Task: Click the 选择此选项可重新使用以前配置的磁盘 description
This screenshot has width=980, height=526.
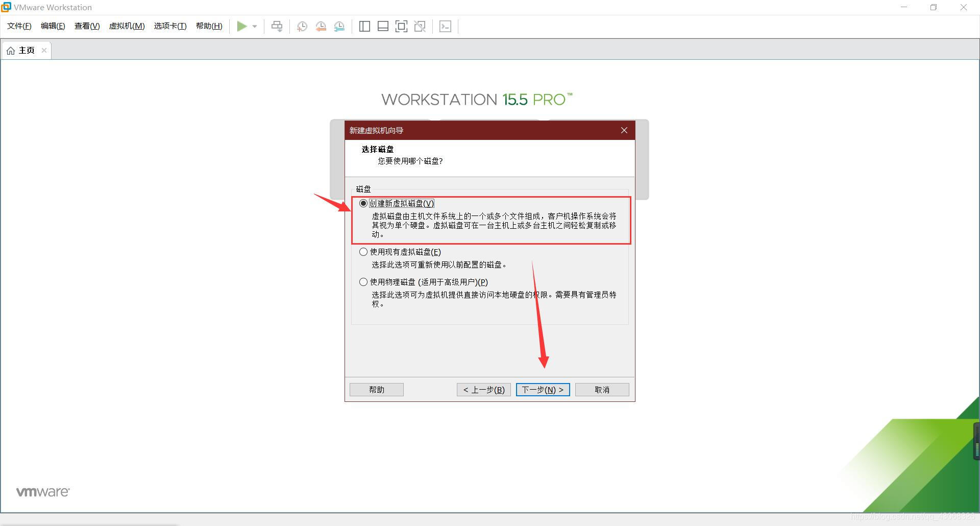Action: (x=439, y=265)
